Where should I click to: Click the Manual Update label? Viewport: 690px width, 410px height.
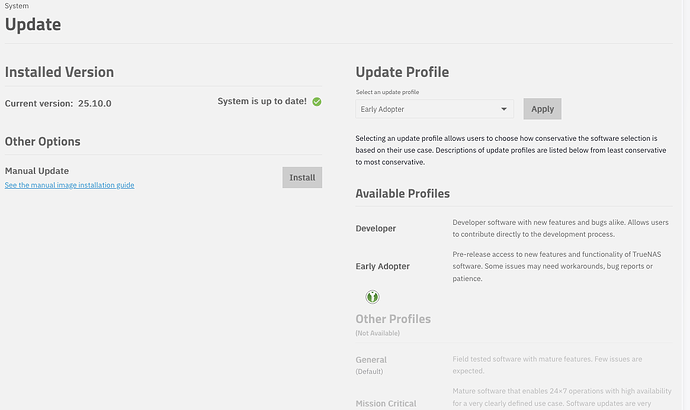37,171
